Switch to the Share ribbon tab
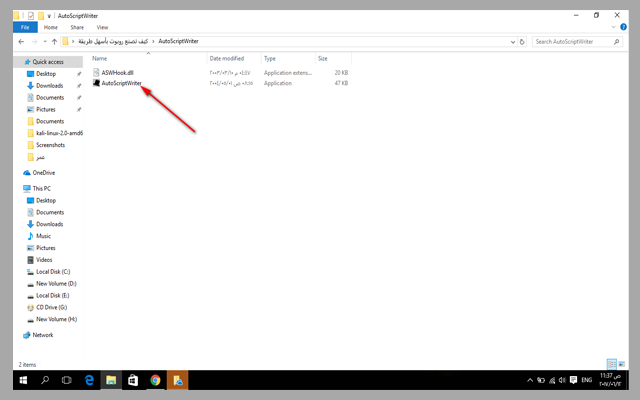Viewport: 640px width, 400px height. 77,27
